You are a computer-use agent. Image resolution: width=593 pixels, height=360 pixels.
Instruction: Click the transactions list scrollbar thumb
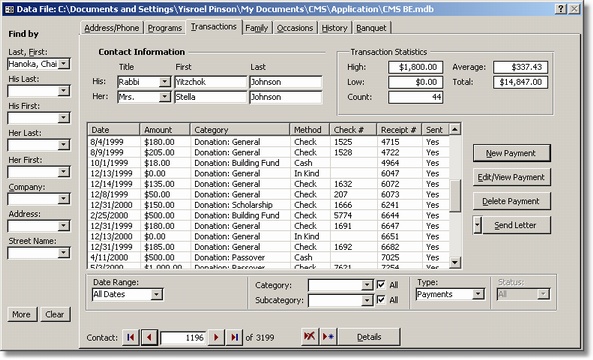click(455, 196)
